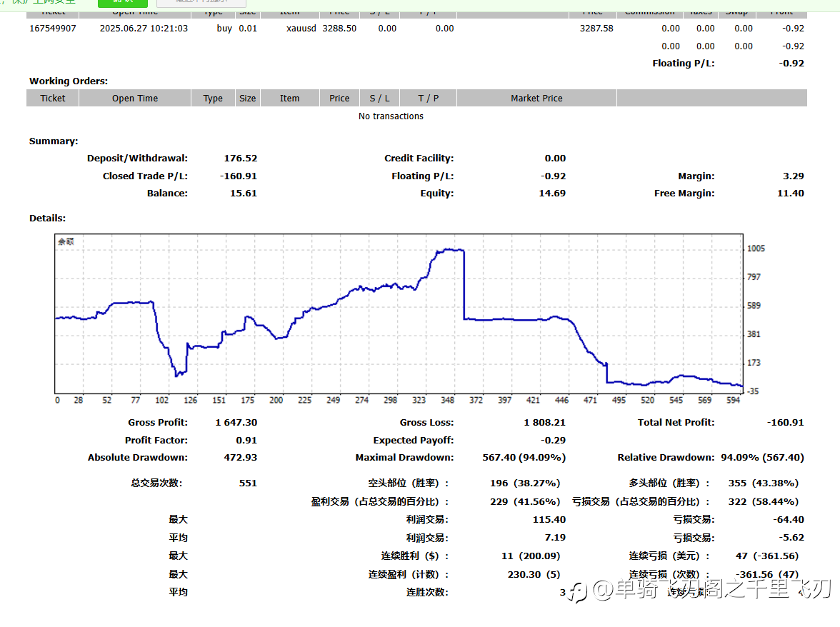This screenshot has height=627, width=840.
Task: Click the Ticket column header in Working Orders
Action: [x=53, y=98]
